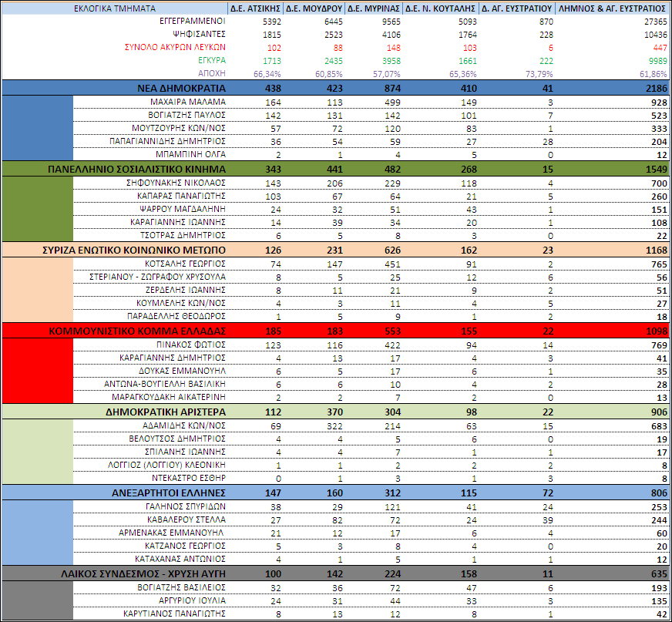Select candidate ΣΠΙΛΑΝΗΣ ΙΩΑΝΝΗΣ
This screenshot has width=672, height=622.
186,452
